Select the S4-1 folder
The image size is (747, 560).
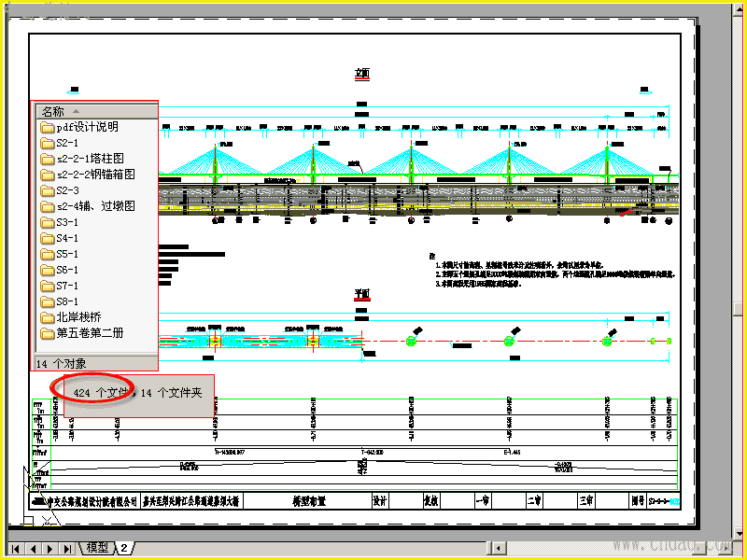60,238
